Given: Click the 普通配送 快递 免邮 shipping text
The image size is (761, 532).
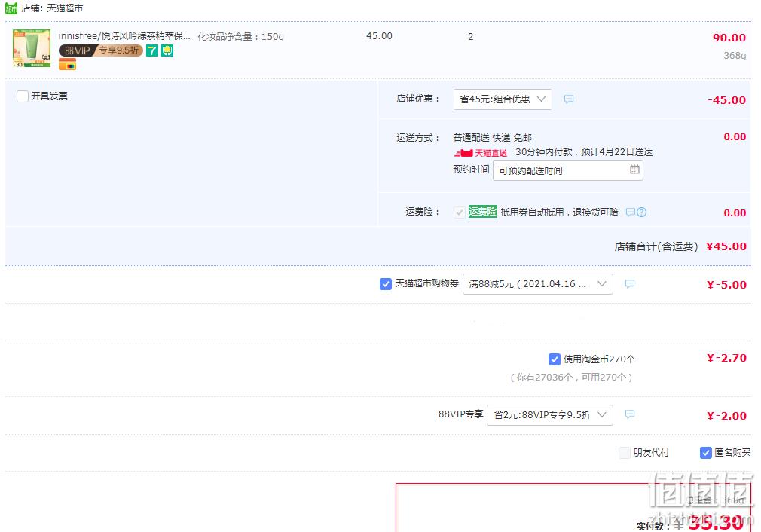Looking at the screenshot, I should 493,138.
